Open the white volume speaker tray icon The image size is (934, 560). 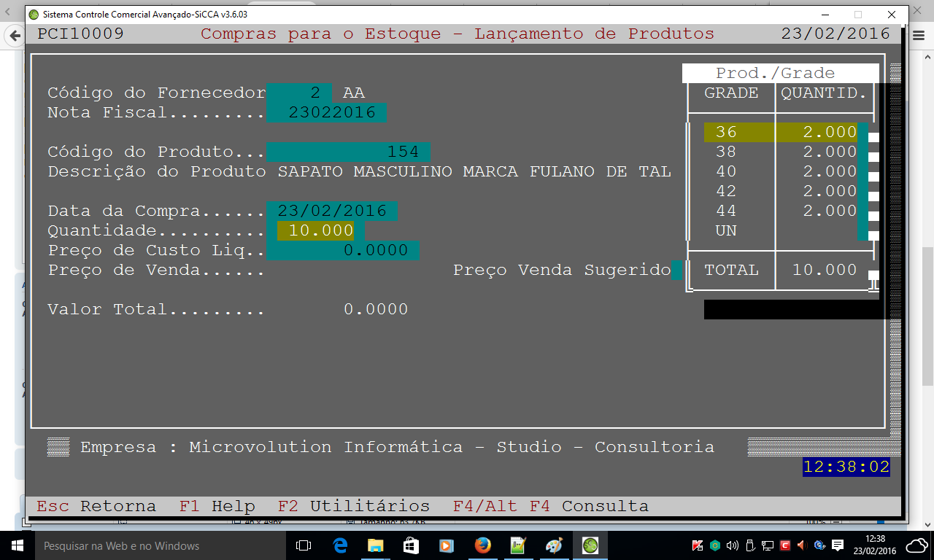click(x=733, y=545)
